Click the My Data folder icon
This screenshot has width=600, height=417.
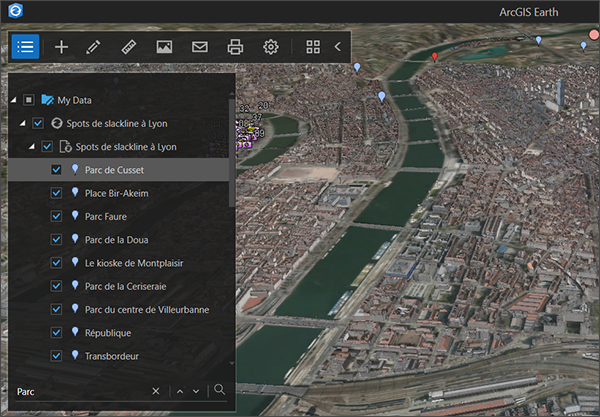click(x=47, y=100)
